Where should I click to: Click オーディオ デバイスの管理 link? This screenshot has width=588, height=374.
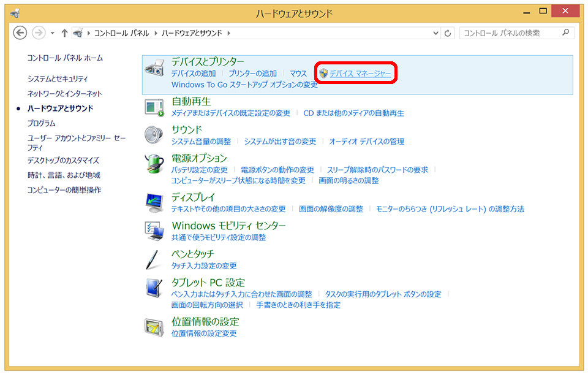click(367, 142)
